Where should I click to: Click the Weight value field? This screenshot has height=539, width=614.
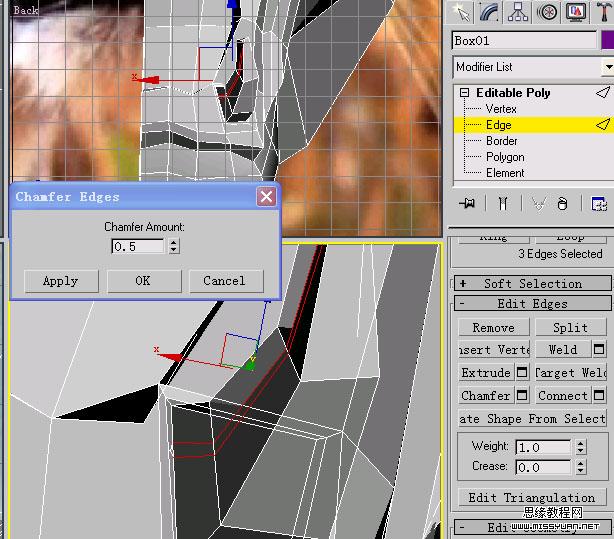tap(543, 447)
